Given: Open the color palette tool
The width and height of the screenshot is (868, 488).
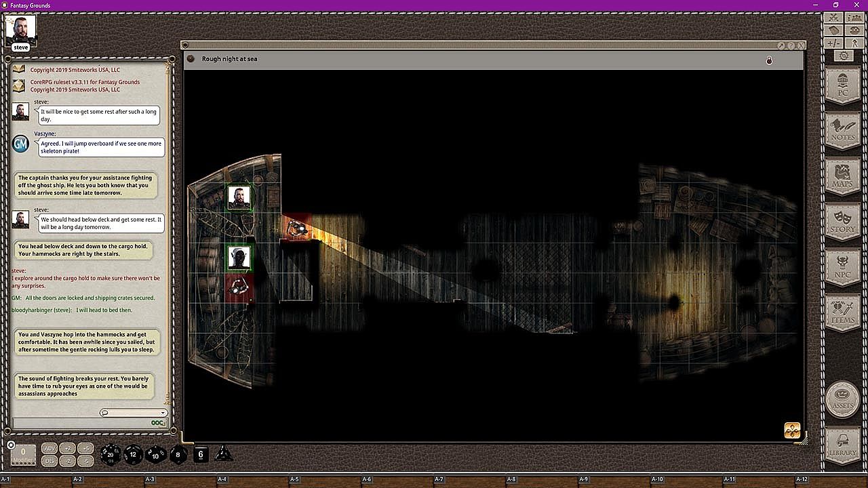Looking at the screenshot, I should pos(854,30).
